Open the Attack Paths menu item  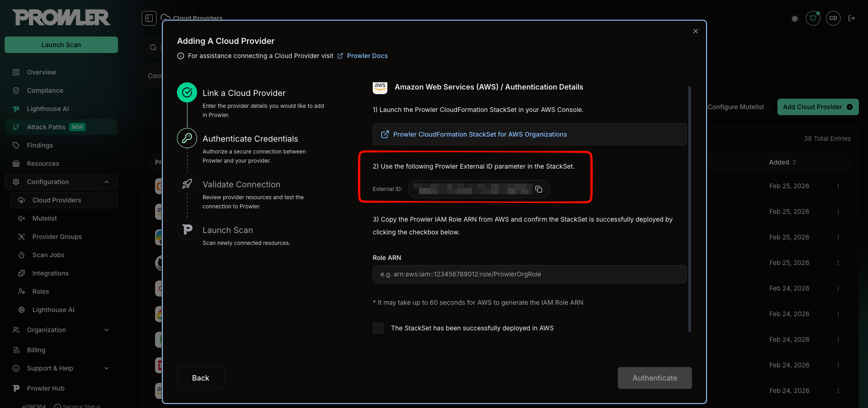46,127
